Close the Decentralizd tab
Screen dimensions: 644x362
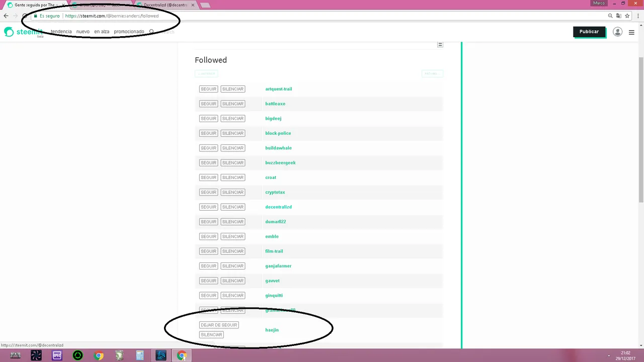[x=193, y=5]
